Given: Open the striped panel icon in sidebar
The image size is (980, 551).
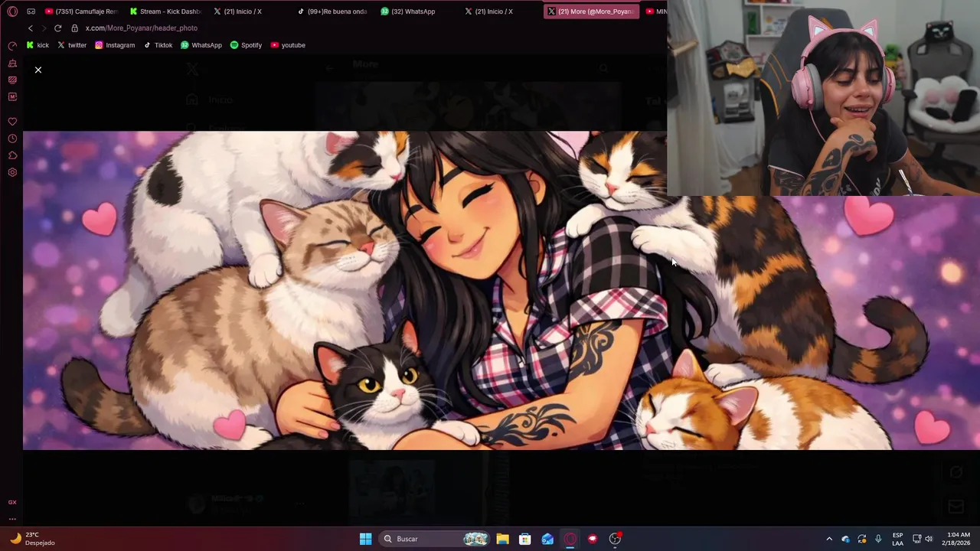Looking at the screenshot, I should point(12,80).
